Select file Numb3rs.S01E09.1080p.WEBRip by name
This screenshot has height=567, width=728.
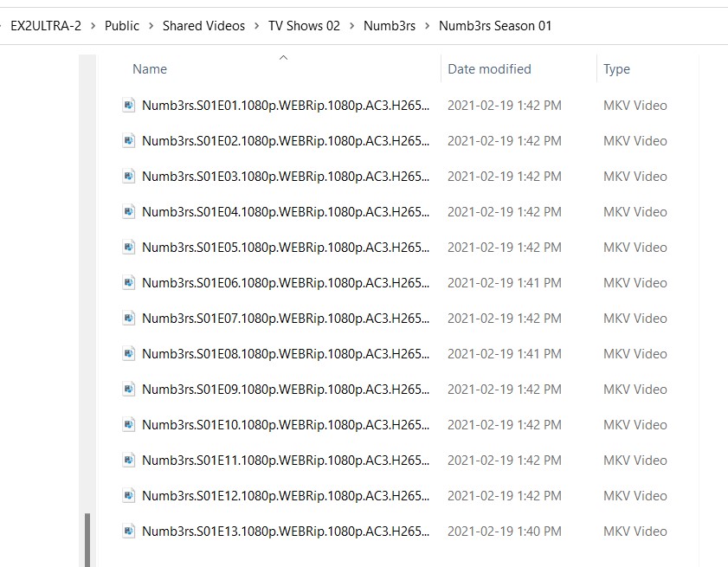[286, 390]
